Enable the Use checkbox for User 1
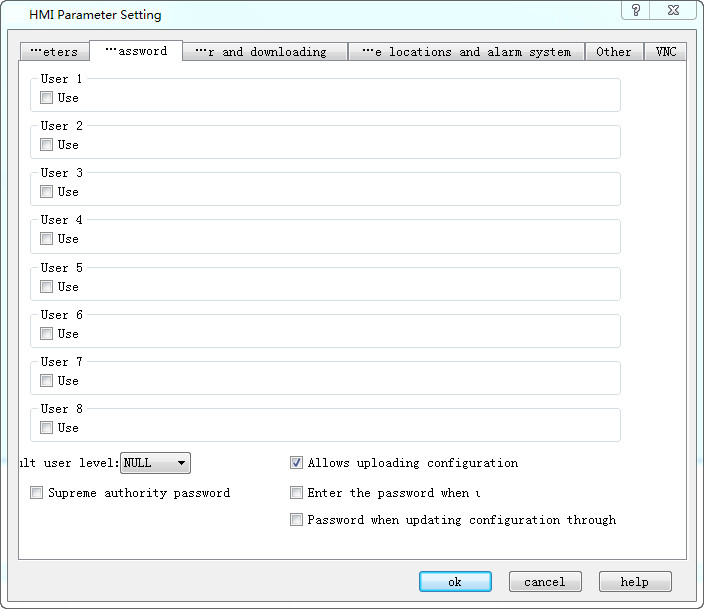Viewport: 704px width, 609px height. point(46,97)
